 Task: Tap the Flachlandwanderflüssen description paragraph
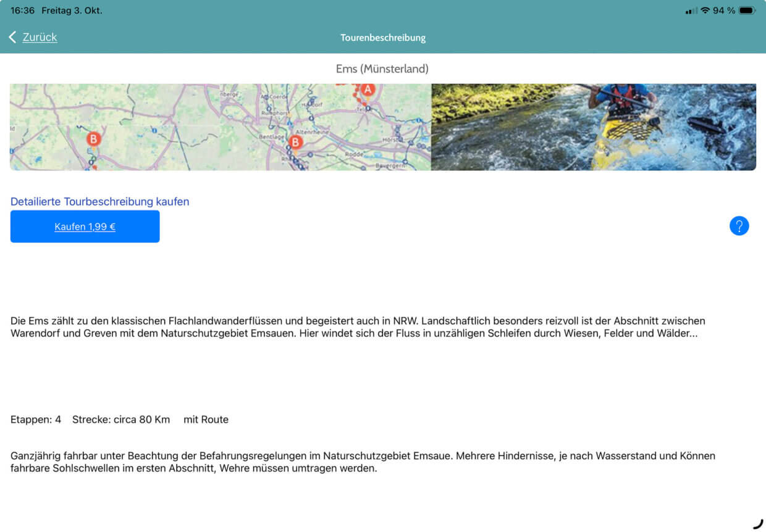click(358, 327)
